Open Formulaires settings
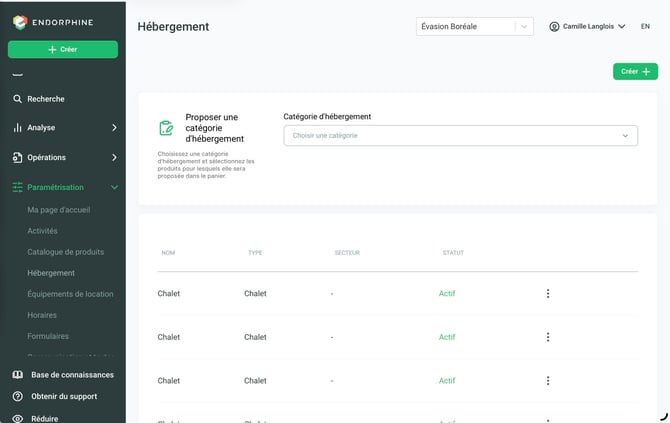 coord(48,336)
